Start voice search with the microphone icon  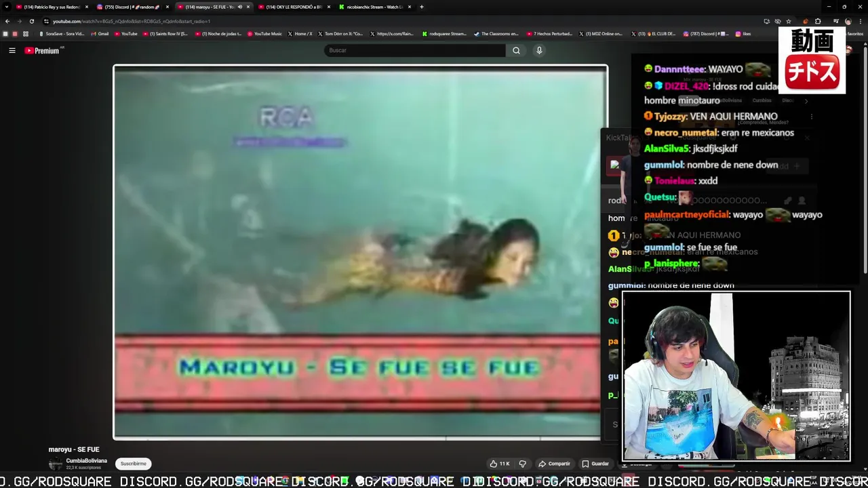pos(539,50)
